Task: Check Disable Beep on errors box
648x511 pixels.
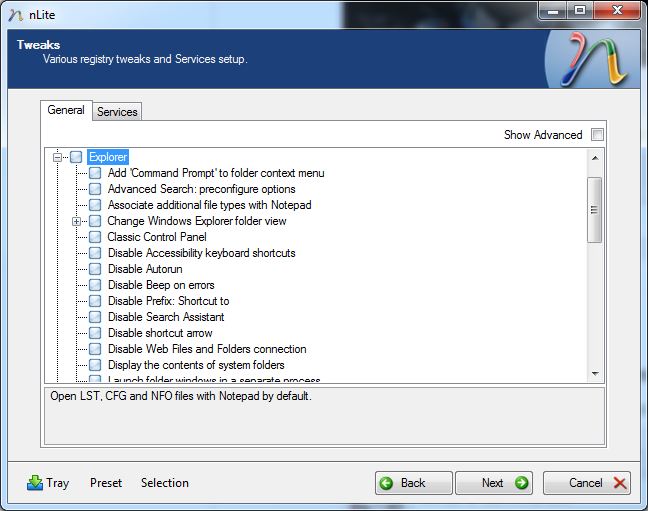Action: [x=95, y=285]
